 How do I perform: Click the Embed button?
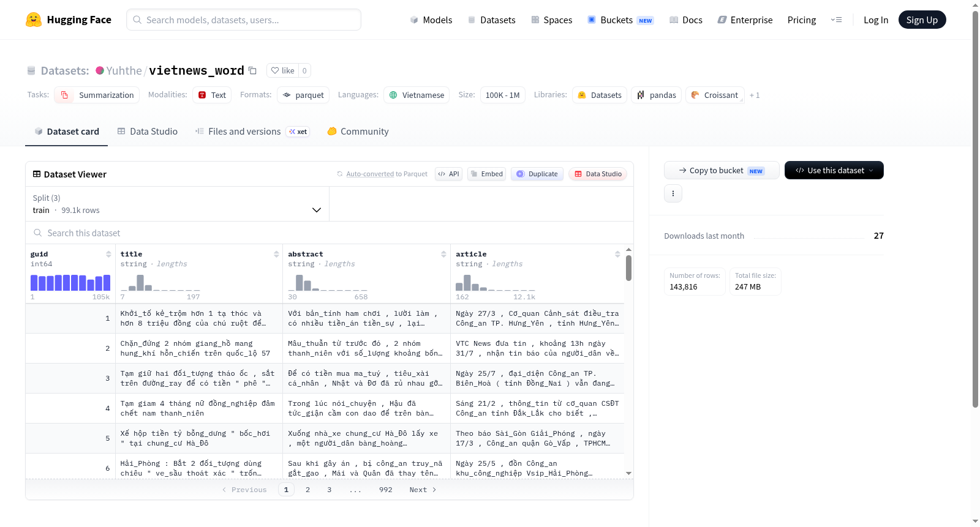point(486,174)
